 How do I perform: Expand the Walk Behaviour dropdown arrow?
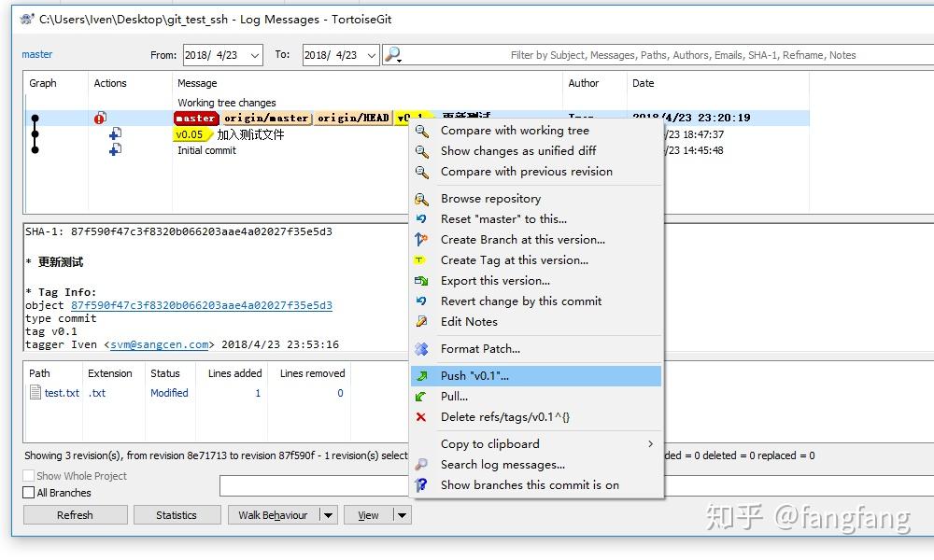[x=329, y=515]
